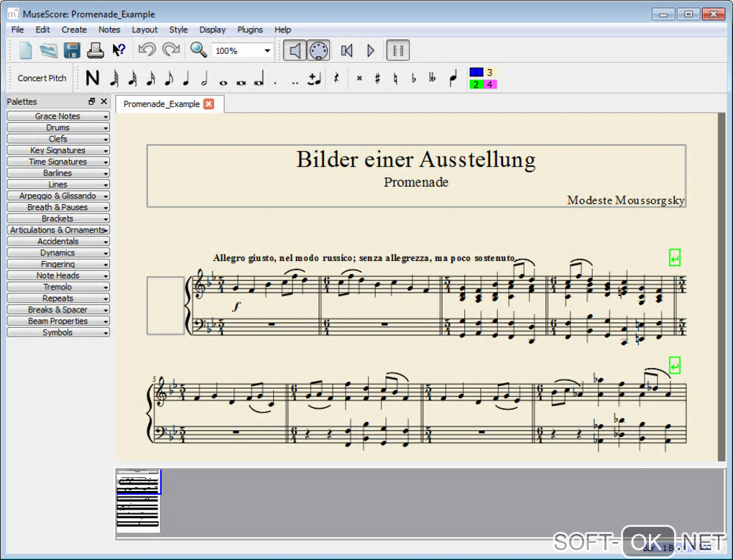Expand the Clefs palette
This screenshot has height=560, width=733.
pos(58,139)
